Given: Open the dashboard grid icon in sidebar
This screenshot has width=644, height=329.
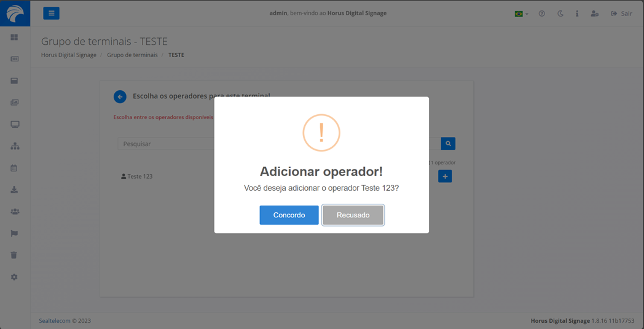Looking at the screenshot, I should tap(14, 37).
